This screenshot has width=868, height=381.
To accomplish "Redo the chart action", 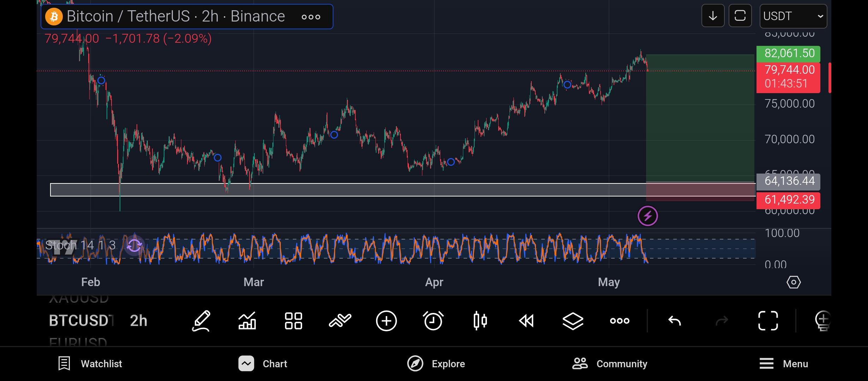I will tap(722, 321).
